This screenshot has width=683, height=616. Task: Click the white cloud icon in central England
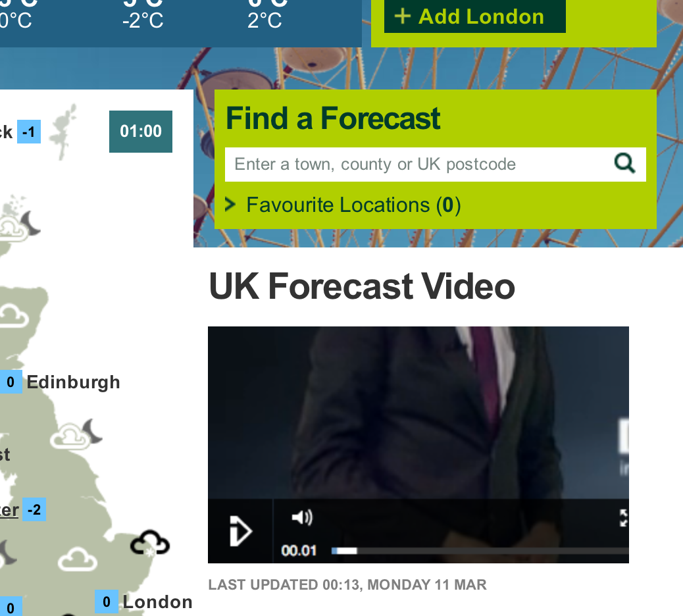pos(78,559)
